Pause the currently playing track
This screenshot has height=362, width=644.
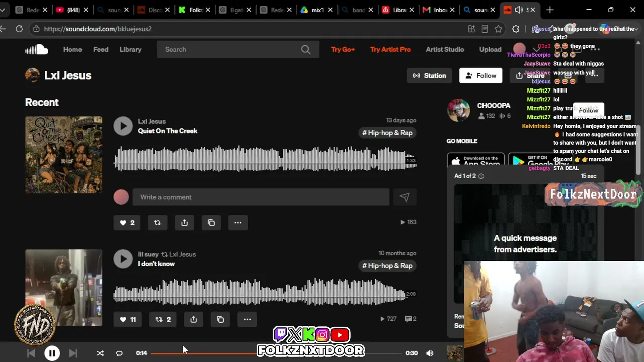[x=52, y=353]
